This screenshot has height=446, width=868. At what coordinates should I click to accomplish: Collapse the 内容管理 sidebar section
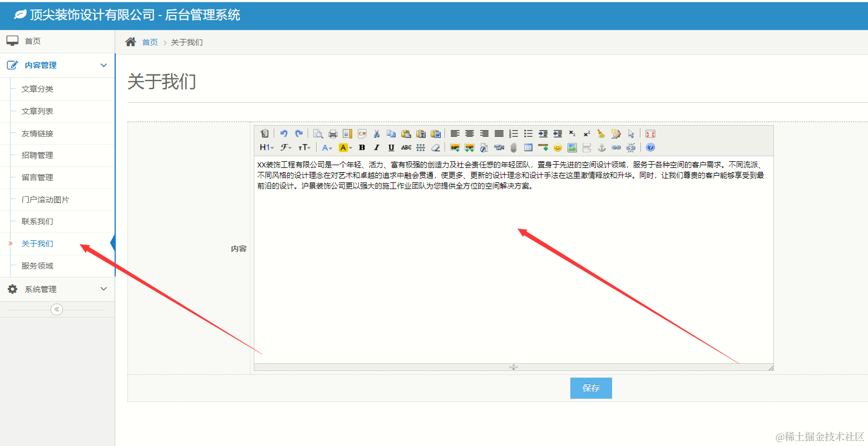[58, 65]
